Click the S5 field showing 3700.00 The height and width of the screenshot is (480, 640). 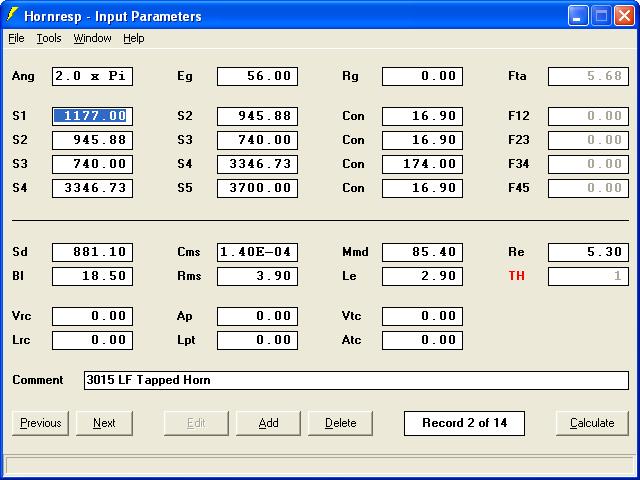(258, 188)
